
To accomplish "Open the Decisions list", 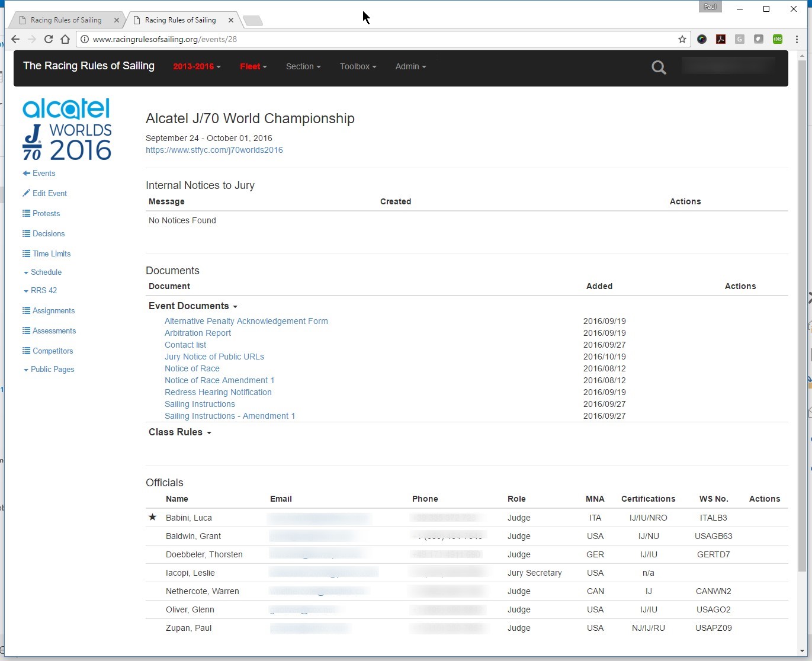I will coord(43,233).
